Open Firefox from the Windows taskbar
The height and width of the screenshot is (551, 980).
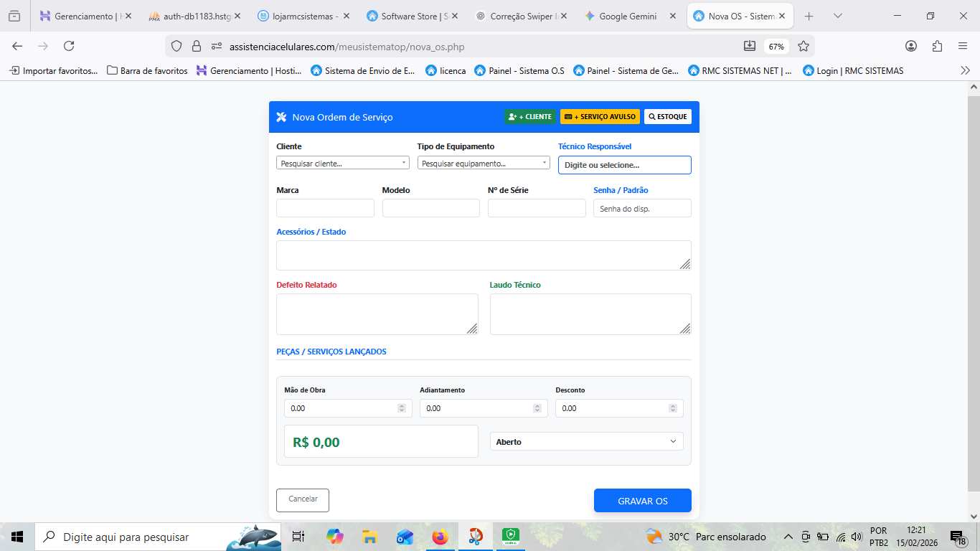click(440, 537)
